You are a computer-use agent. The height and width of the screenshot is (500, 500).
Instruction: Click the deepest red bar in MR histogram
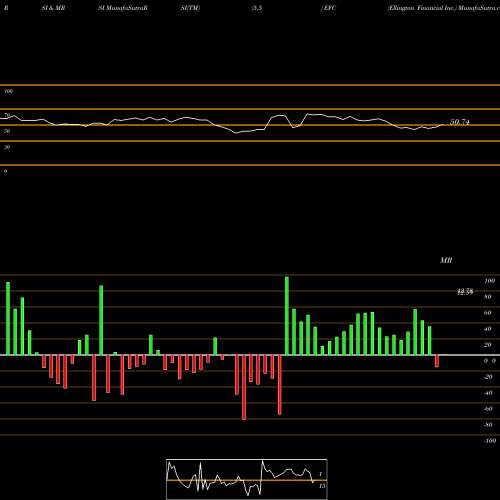(244, 387)
